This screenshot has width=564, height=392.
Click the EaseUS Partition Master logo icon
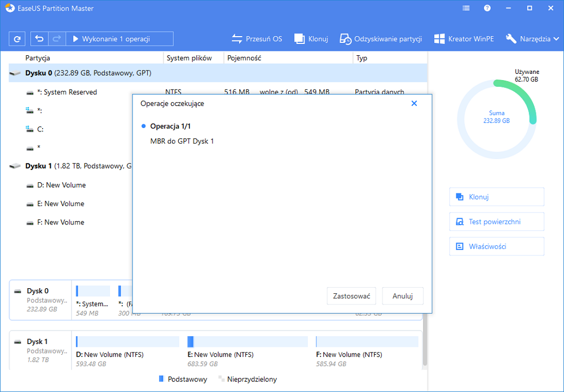coord(10,8)
